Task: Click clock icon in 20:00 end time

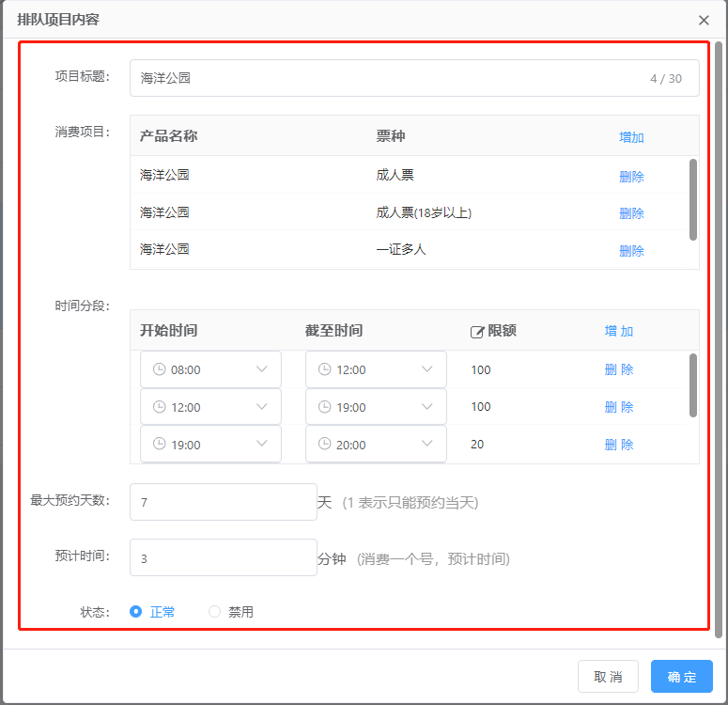Action: (x=325, y=445)
